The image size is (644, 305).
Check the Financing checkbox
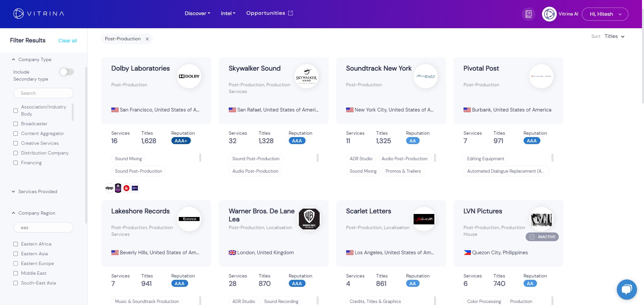point(15,163)
